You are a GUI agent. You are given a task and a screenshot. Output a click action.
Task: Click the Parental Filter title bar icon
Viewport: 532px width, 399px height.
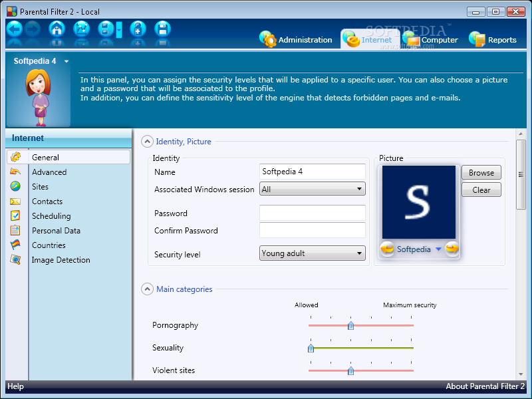click(12, 11)
